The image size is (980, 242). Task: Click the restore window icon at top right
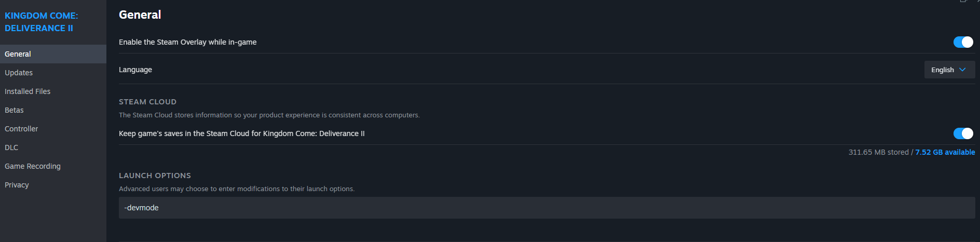[963, 2]
